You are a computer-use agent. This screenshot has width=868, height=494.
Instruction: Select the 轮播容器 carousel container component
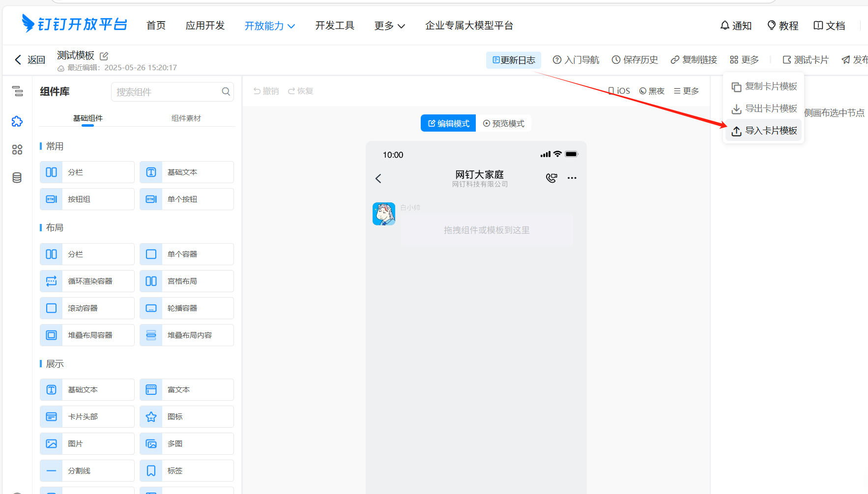pos(186,308)
